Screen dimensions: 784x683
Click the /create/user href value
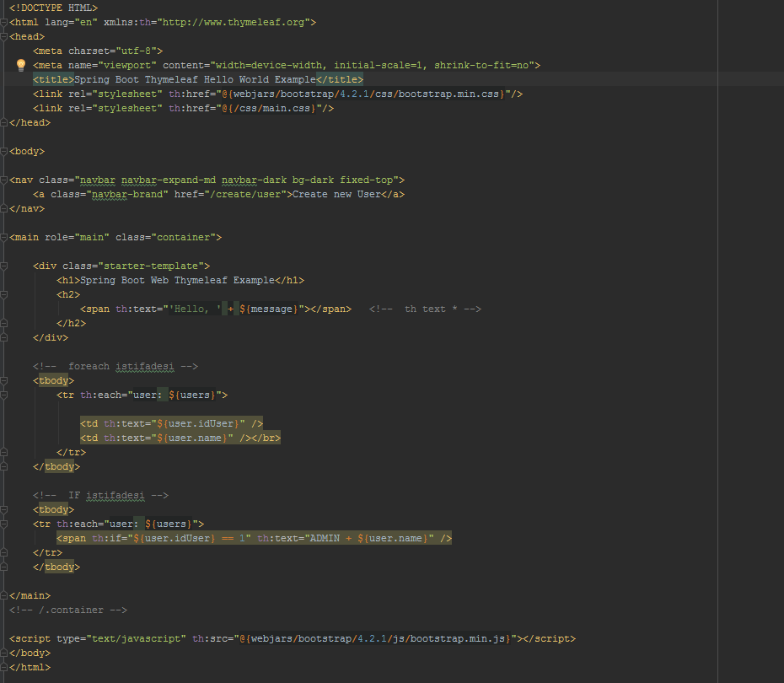[245, 195]
